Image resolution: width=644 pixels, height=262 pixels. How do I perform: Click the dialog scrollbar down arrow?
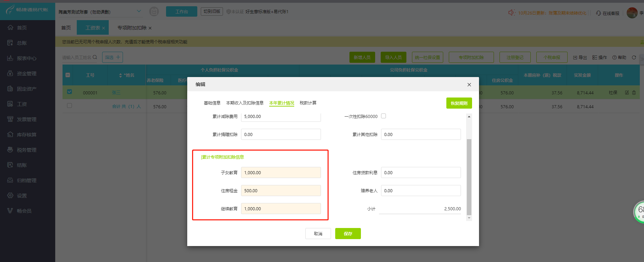pos(469,218)
